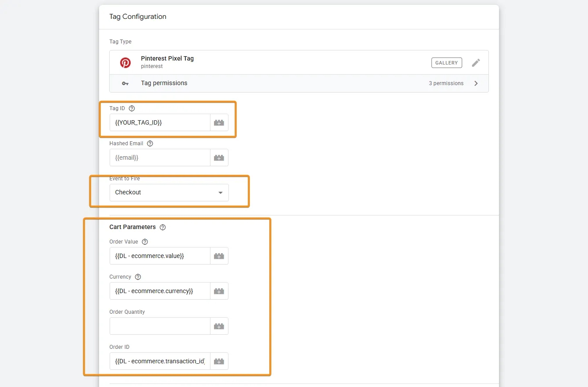This screenshot has width=588, height=387.
Task: Edit tag type with pencil icon
Action: tap(476, 63)
